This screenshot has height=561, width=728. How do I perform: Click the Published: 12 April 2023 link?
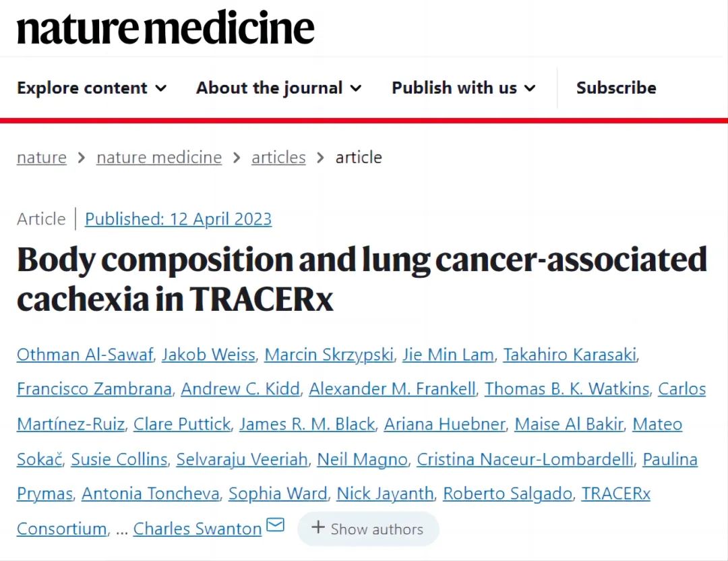(178, 219)
